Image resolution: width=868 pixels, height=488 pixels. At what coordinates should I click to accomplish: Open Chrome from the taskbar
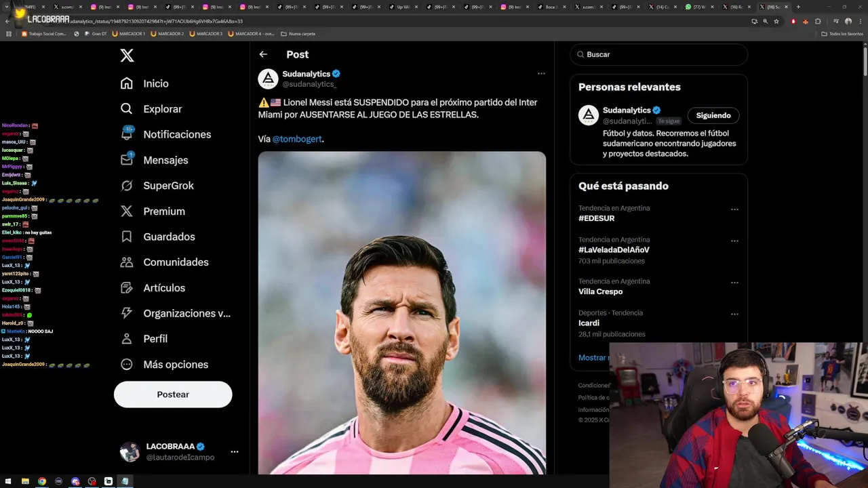(x=42, y=481)
